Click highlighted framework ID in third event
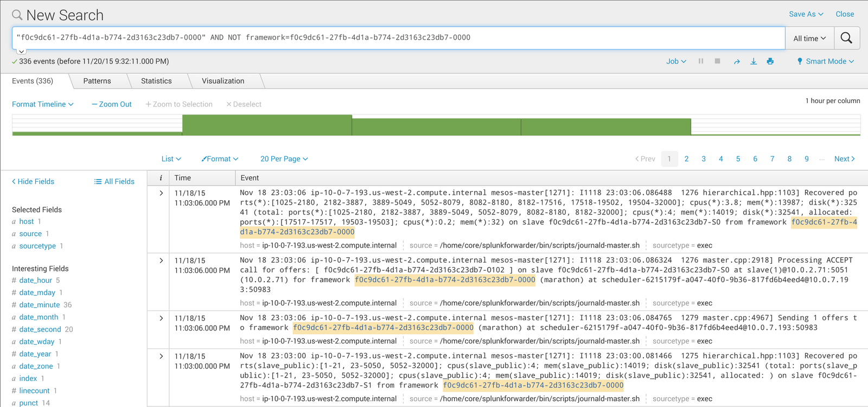Viewport: 868px width, 407px height. click(x=384, y=328)
